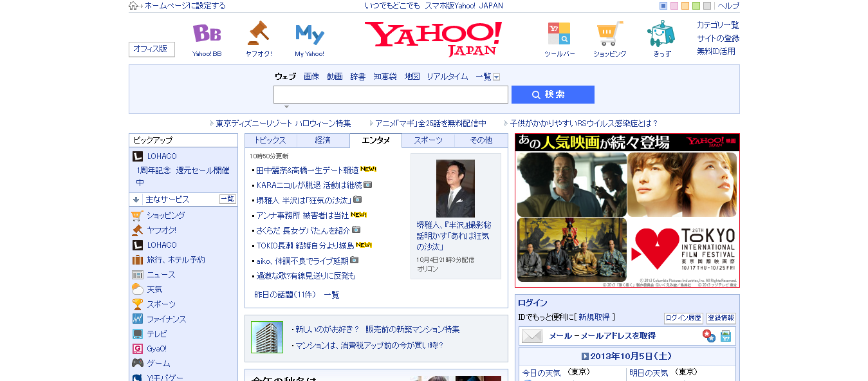Click the Tokyo International Film Festival banner
This screenshot has width=868, height=381.
tap(627, 210)
